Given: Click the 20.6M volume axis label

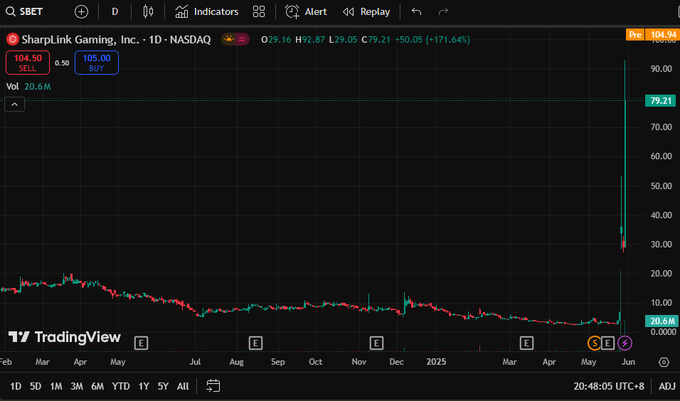Looking at the screenshot, I should [x=661, y=321].
